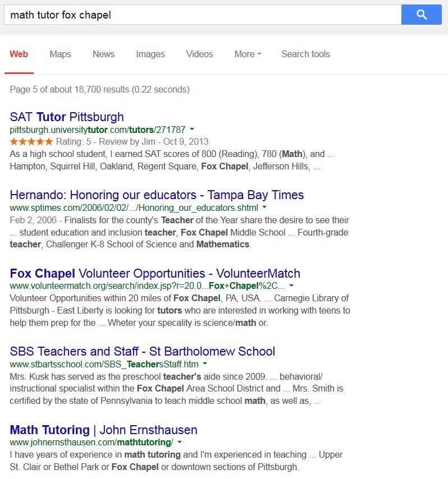
Task: Open 'Math Tutoring | John Ernsthausen' result
Action: [x=103, y=430]
